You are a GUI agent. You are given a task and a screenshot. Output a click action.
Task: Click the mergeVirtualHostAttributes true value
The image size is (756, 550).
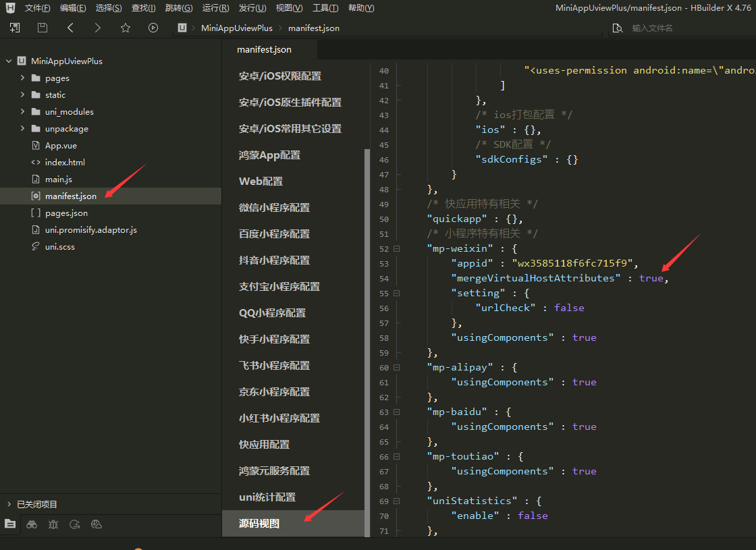(x=651, y=278)
